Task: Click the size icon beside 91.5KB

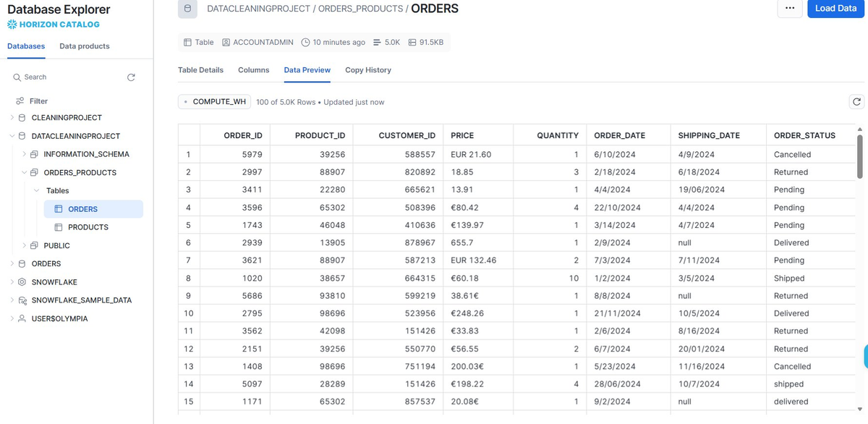Action: click(x=412, y=43)
